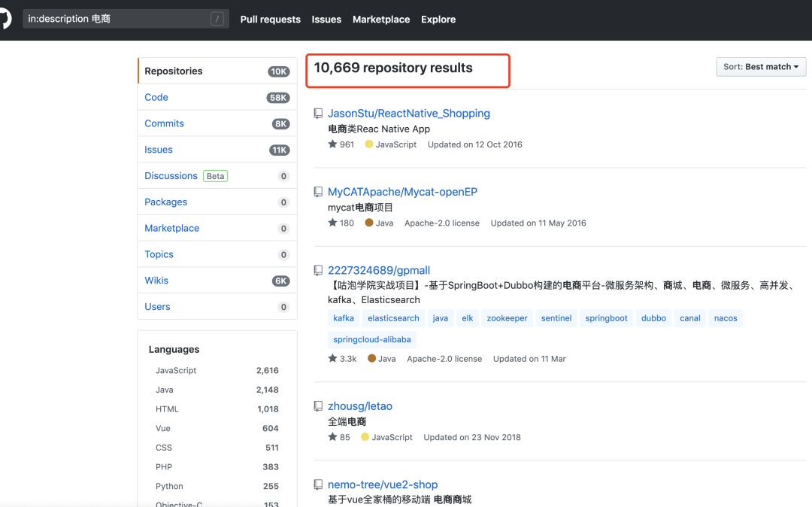Click the 3.3k stars count
The width and height of the screenshot is (812, 507).
coord(342,359)
